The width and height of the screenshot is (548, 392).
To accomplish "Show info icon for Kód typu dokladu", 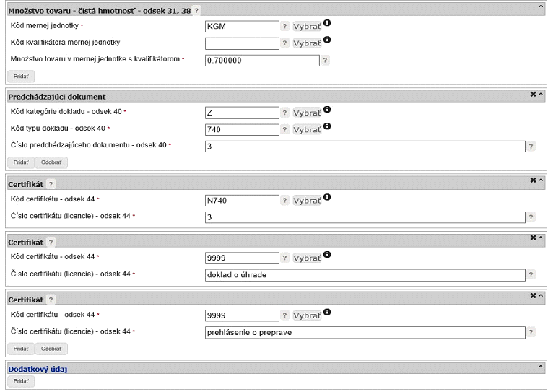I will 327,126.
